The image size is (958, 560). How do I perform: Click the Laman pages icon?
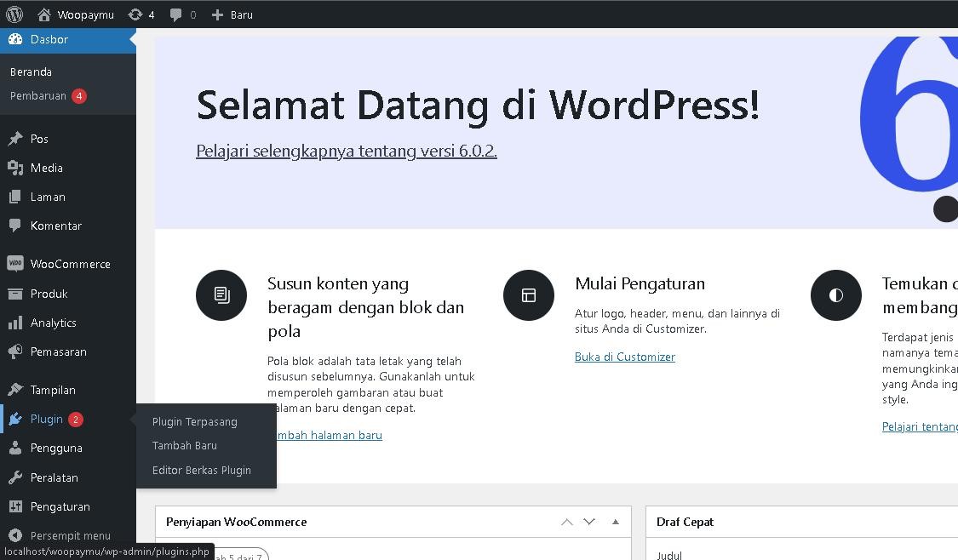(x=15, y=197)
